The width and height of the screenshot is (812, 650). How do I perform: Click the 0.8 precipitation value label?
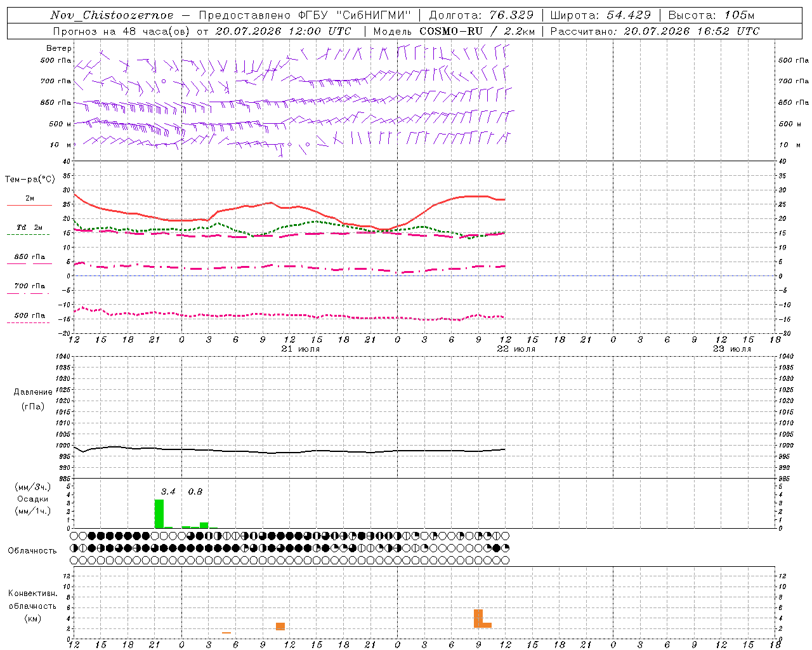click(x=195, y=491)
